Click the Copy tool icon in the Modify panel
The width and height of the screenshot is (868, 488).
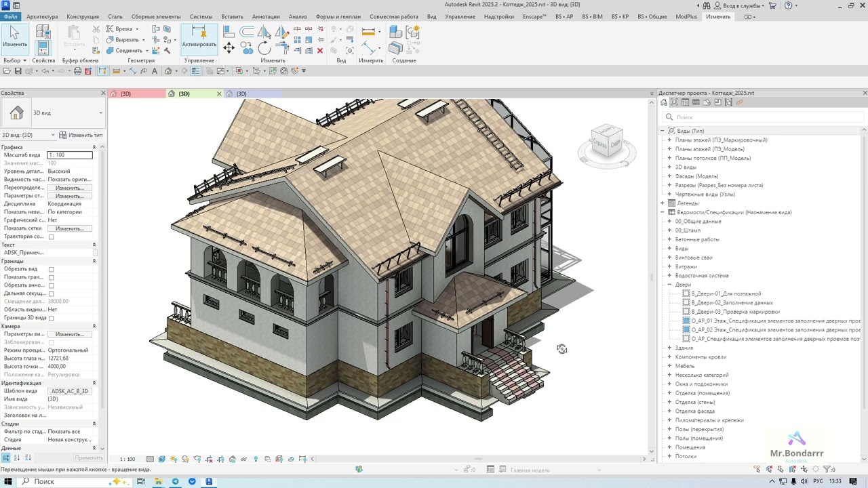point(247,47)
